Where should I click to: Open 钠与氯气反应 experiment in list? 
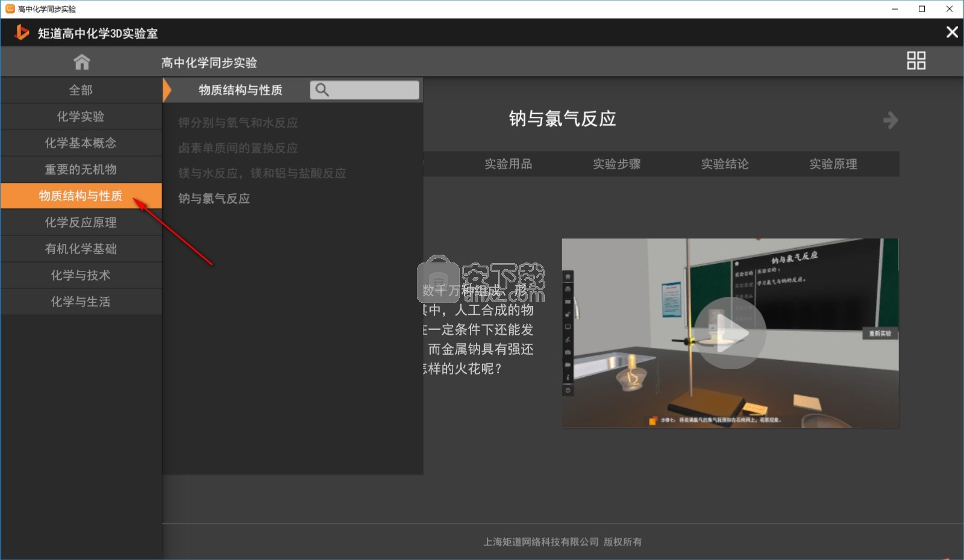tap(214, 199)
